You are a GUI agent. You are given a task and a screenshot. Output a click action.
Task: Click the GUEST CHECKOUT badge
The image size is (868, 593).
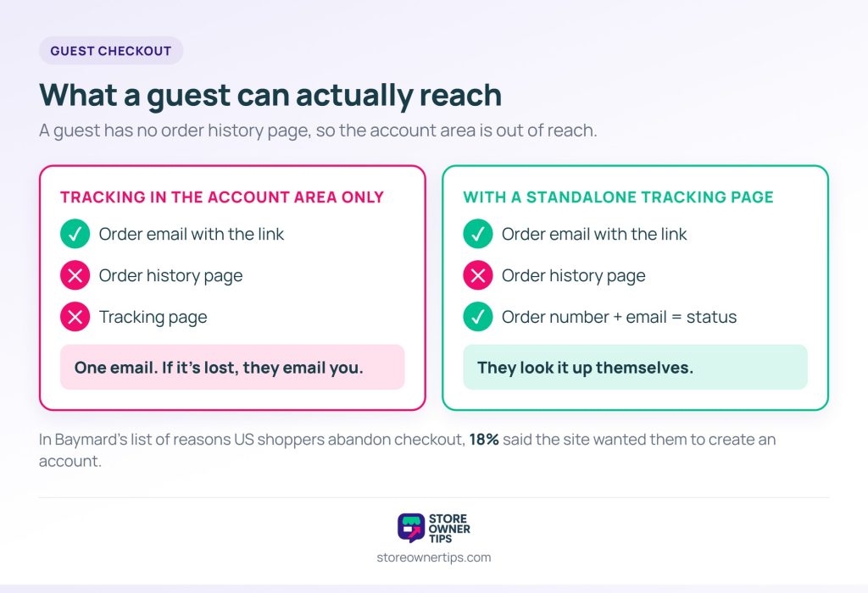pyautogui.click(x=111, y=51)
